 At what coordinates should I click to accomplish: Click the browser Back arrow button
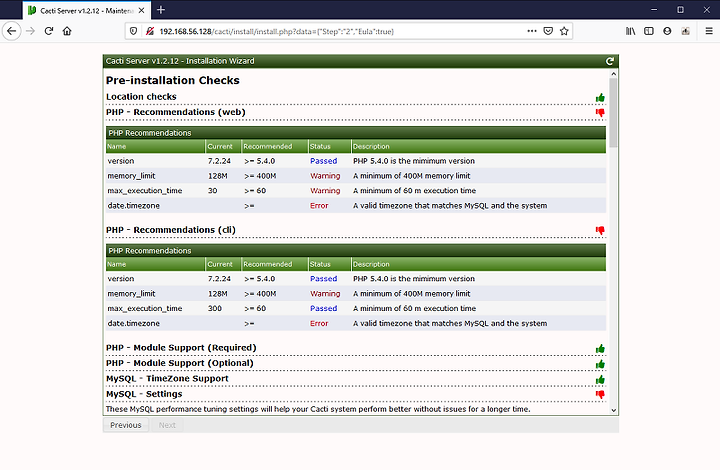11,31
